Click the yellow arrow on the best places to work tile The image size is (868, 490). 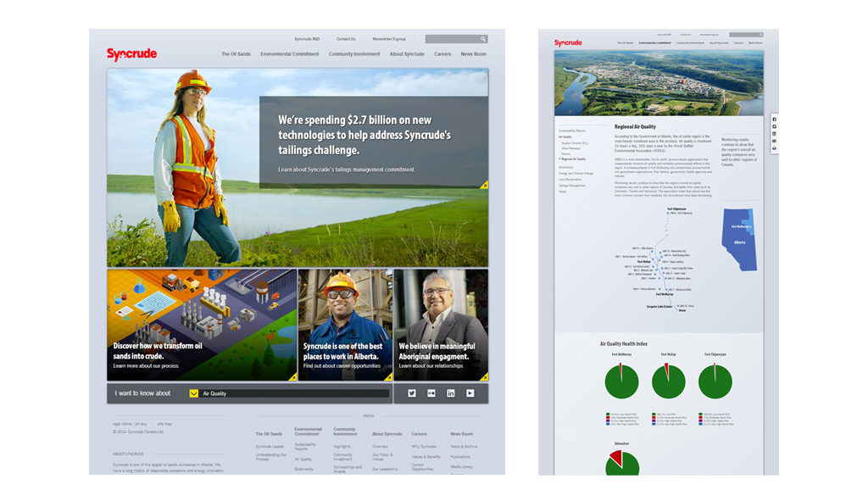point(388,377)
